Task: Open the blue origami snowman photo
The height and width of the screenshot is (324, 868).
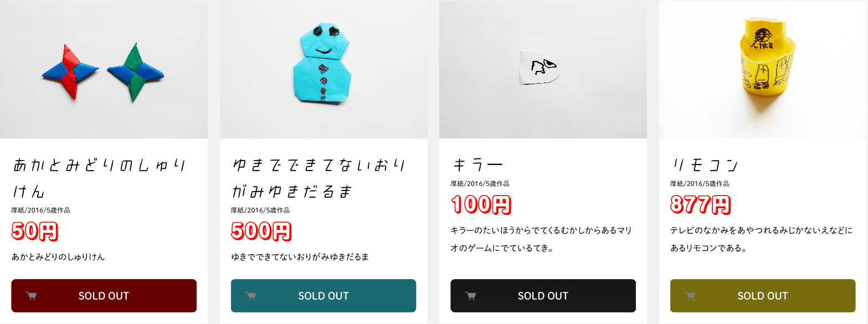Action: click(323, 69)
